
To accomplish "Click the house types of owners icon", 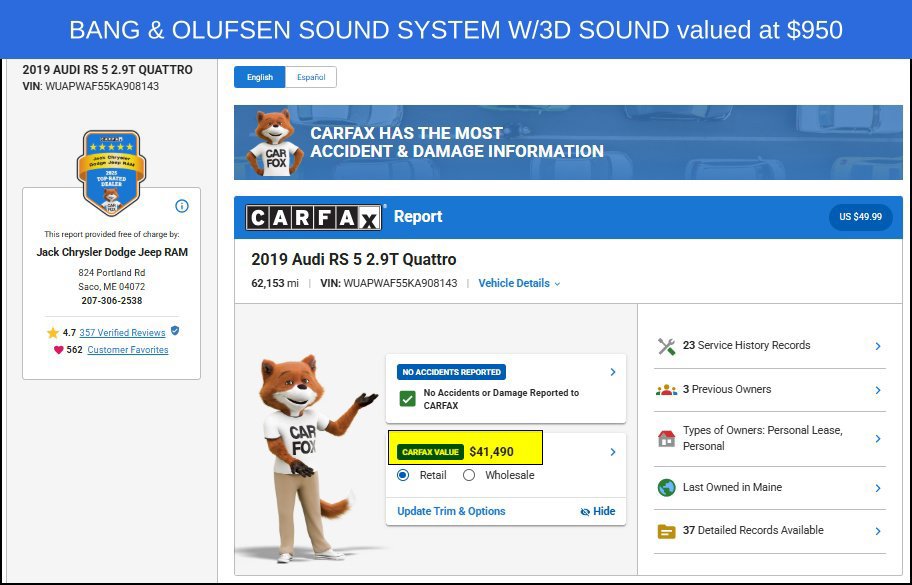I will [667, 438].
